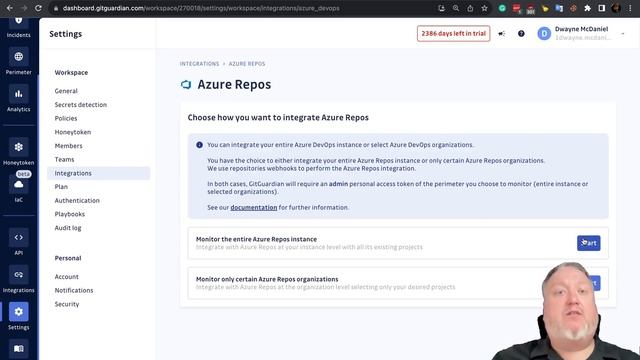Reload the browser page
The width and height of the screenshot is (640, 360).
click(38, 8)
